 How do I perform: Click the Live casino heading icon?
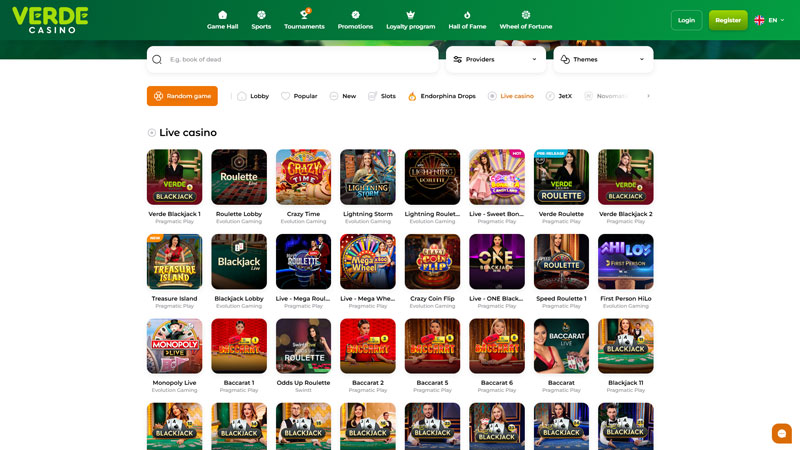pos(152,133)
